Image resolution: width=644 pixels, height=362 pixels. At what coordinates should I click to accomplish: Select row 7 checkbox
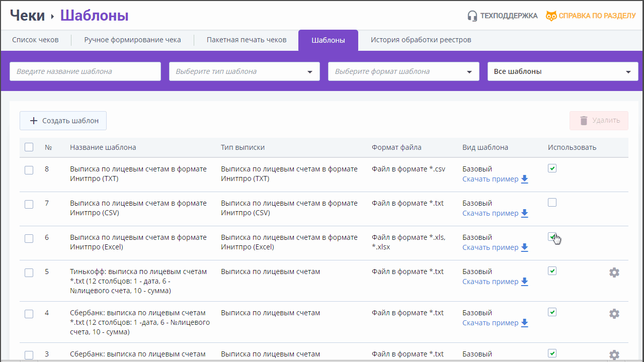[29, 204]
